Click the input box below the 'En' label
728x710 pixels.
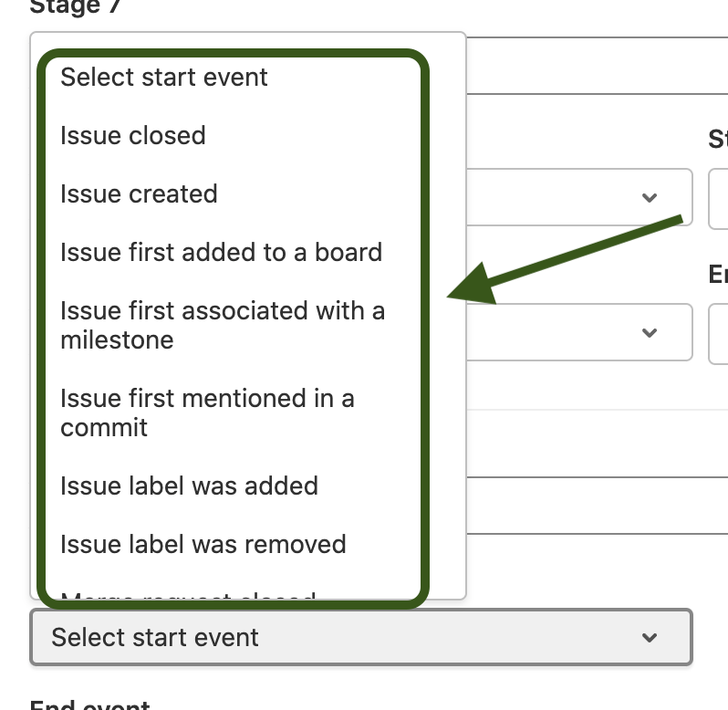click(719, 332)
